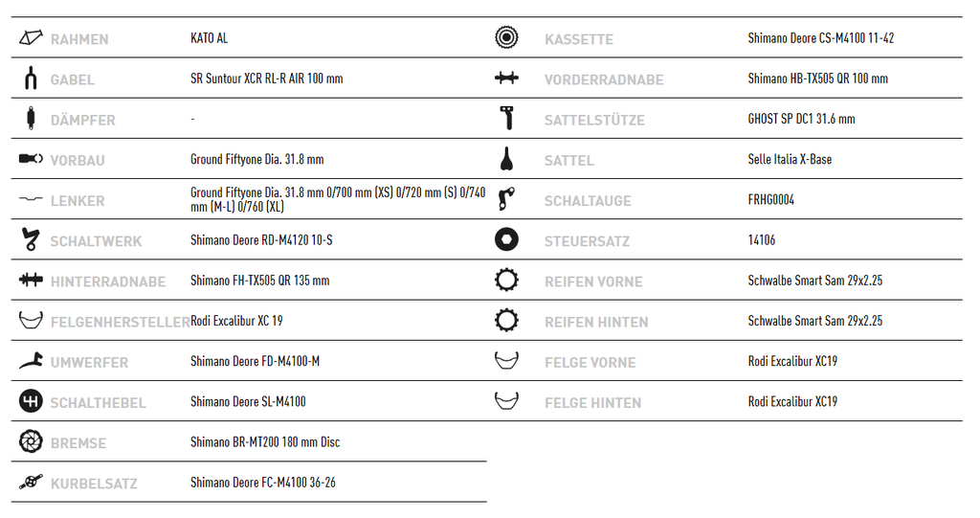
Task: Click the shifter icon beside SCHALTHEBEL
Action: [31, 401]
